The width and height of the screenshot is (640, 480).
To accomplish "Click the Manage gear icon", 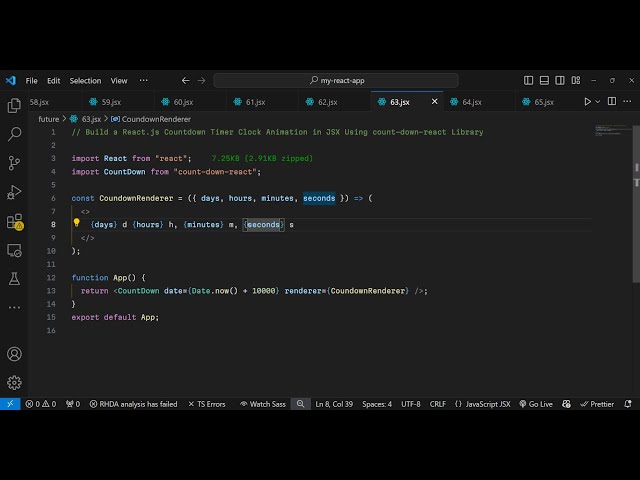I will pos(14,382).
